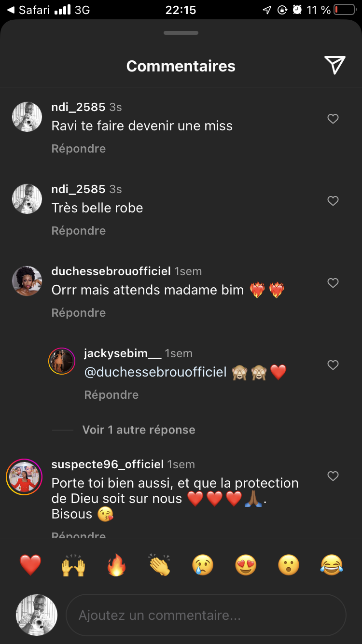362x644 pixels.
Task: Insert the heart-eyes quick emoji
Action: coord(246,564)
